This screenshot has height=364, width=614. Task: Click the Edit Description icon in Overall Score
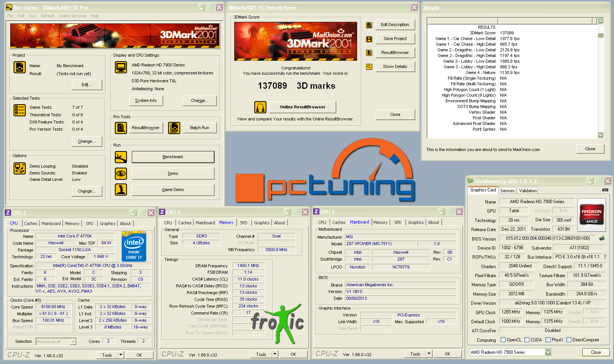coord(369,25)
